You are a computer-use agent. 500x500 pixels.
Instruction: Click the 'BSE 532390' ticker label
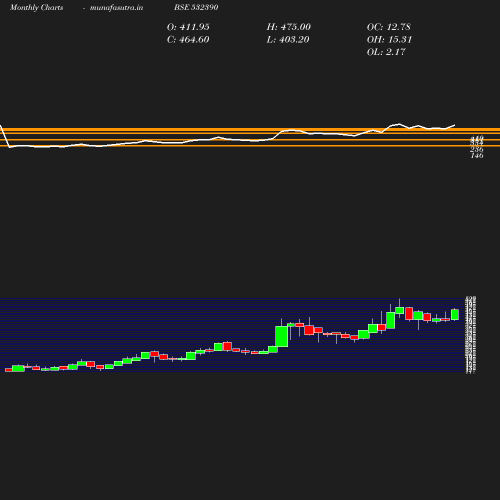[x=196, y=7]
